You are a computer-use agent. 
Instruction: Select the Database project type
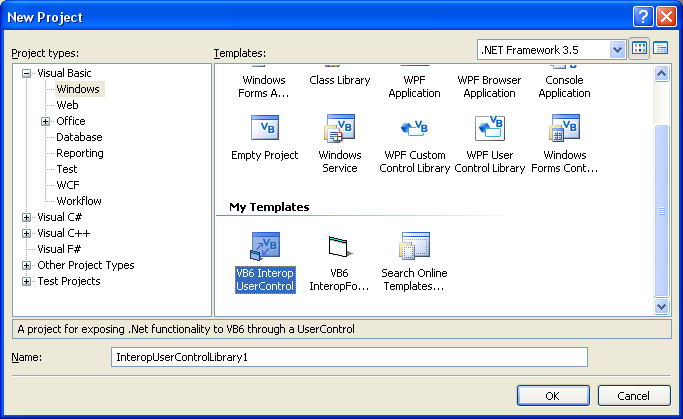[x=79, y=137]
